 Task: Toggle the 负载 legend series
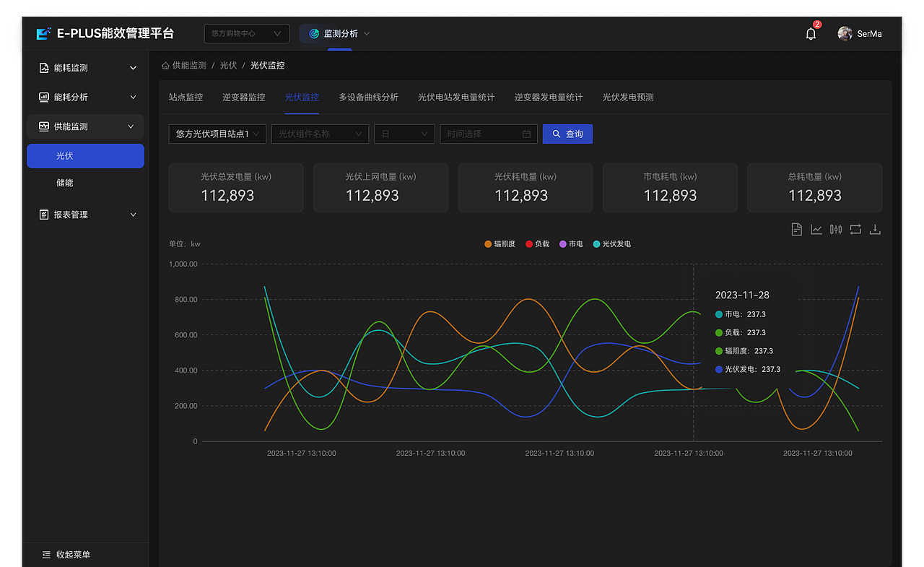(537, 244)
